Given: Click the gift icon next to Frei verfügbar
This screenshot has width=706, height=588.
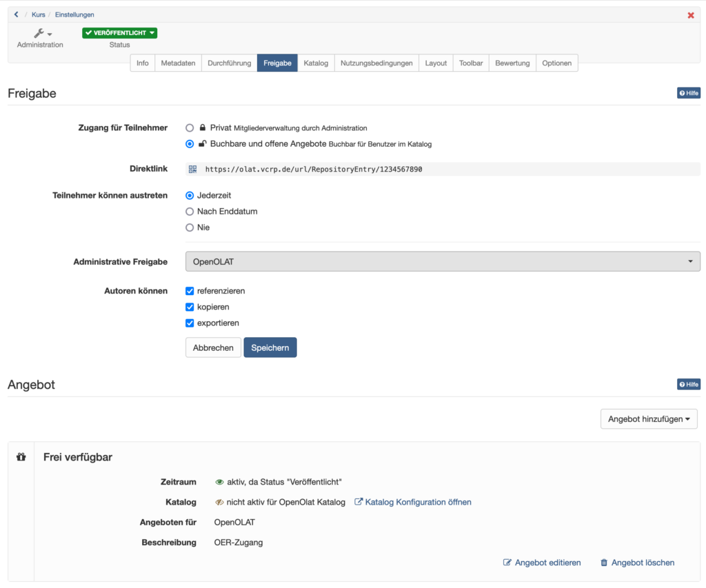Looking at the screenshot, I should (21, 456).
